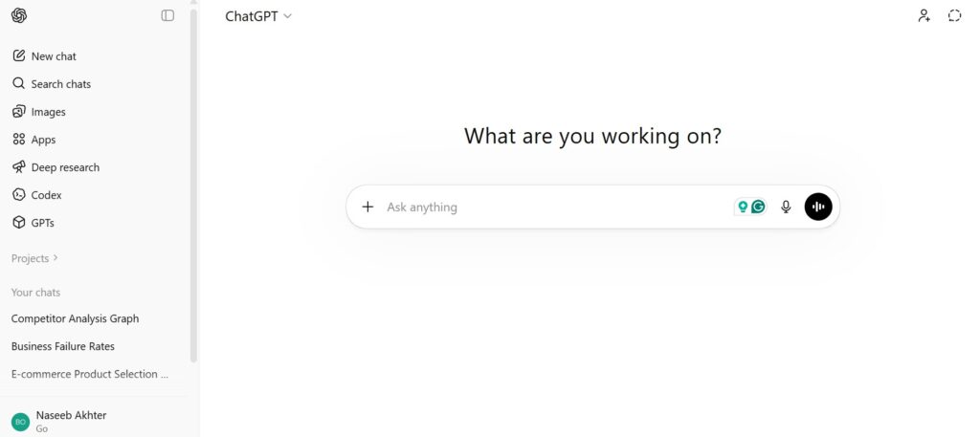Click the plus attach button
Viewport: 980px width, 437px height.
tap(367, 207)
